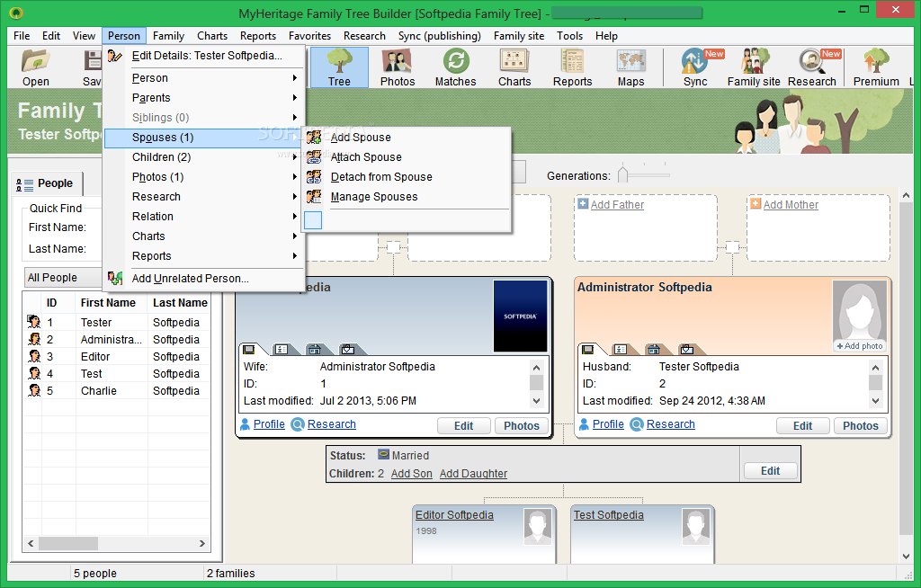Viewport: 921px width, 588px height.
Task: Select third info tab on Tester card
Action: pos(315,350)
